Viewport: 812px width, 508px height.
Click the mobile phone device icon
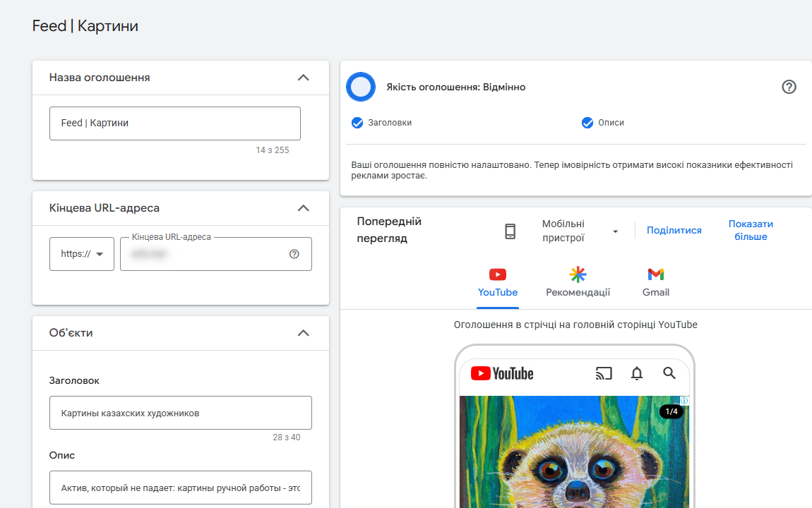[510, 231]
